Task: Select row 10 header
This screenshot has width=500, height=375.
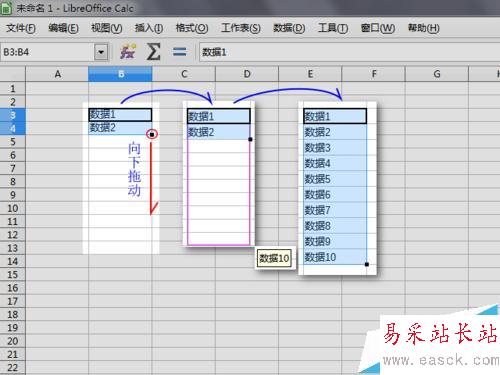Action: tap(13, 208)
